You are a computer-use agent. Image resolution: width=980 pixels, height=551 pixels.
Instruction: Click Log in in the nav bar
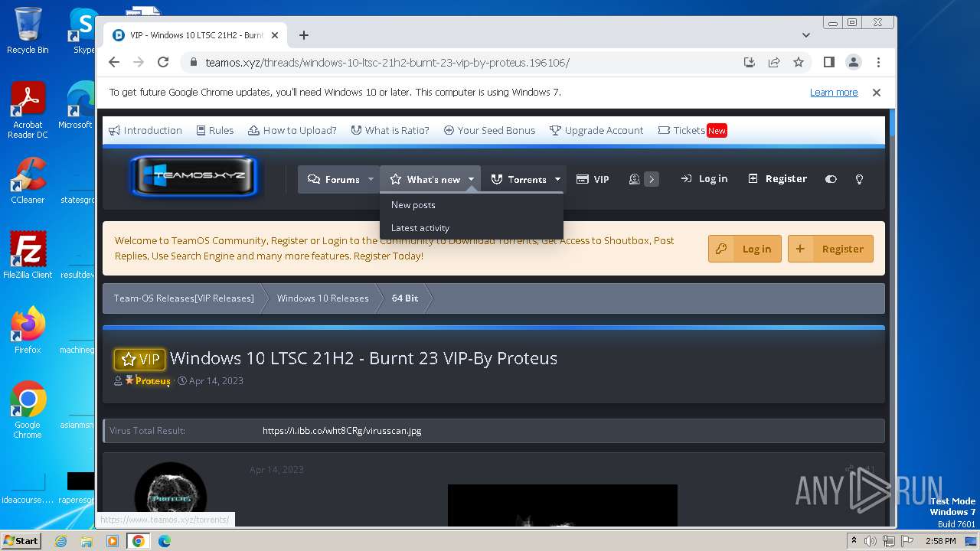(704, 178)
